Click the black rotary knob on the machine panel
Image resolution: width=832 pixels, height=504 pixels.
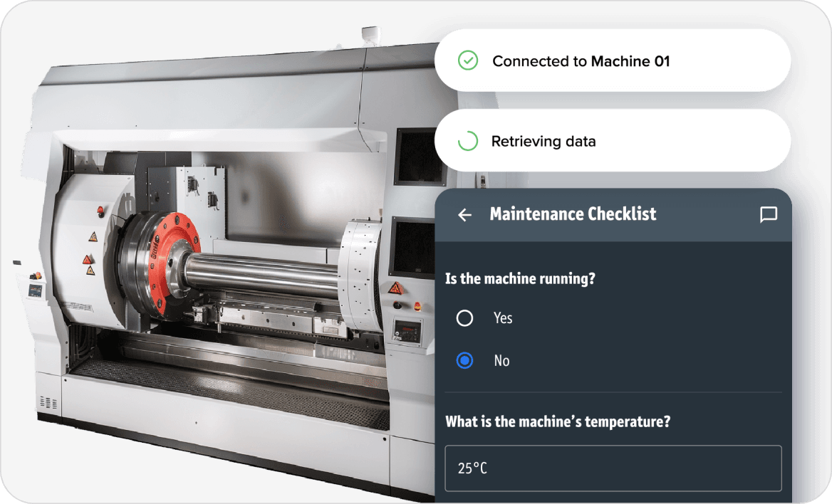[x=397, y=305]
